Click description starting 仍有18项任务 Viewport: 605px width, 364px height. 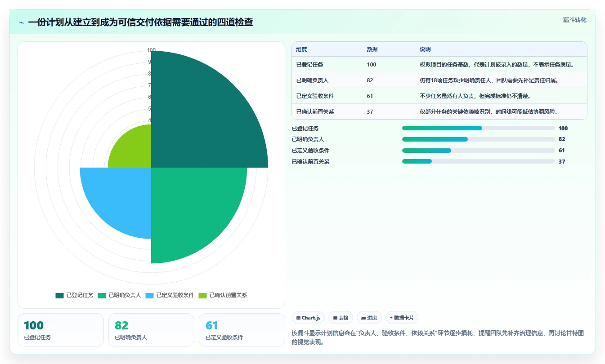tap(488, 80)
